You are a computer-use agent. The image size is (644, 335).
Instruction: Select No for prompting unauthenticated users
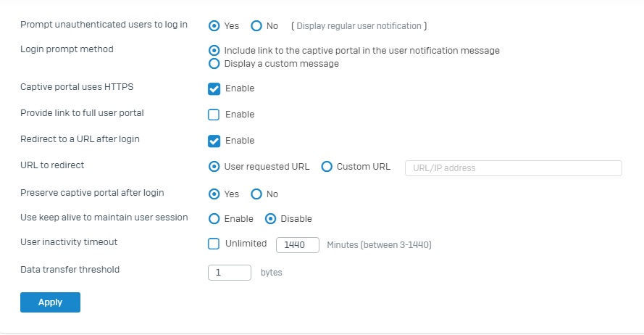256,26
